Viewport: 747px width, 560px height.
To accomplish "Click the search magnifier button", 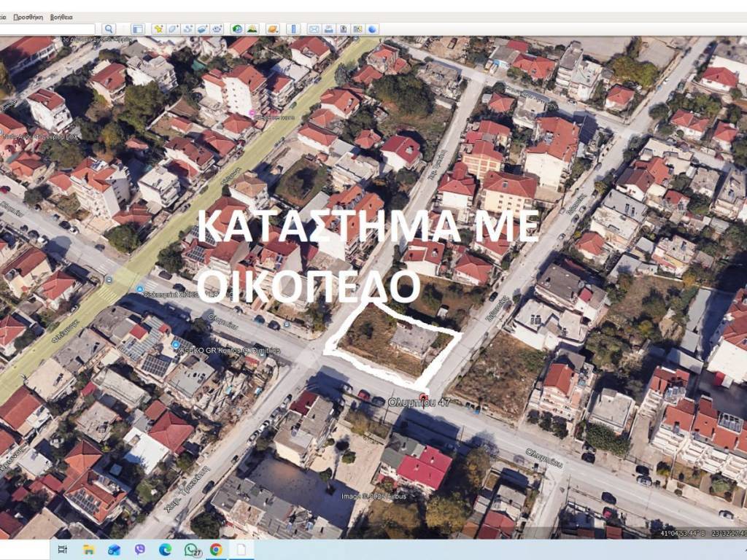I will click(x=109, y=29).
